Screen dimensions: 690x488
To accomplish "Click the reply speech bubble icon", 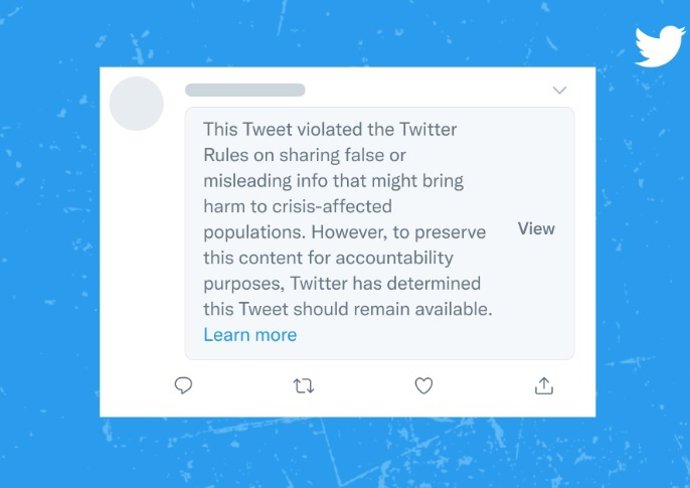I will [x=183, y=385].
